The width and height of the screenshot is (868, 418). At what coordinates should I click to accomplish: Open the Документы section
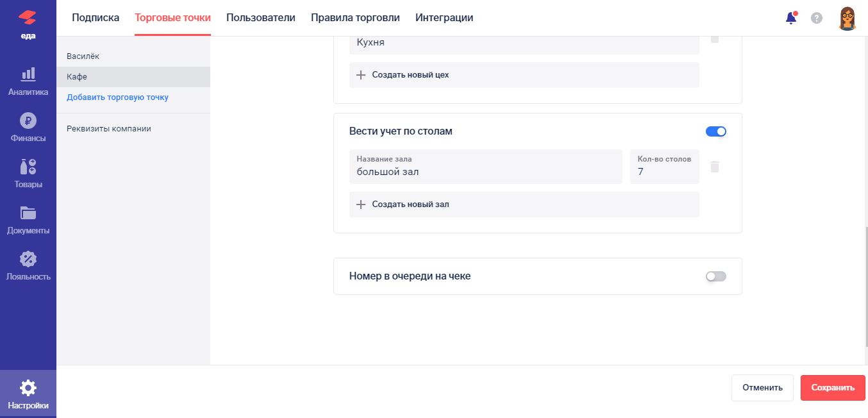pos(28,220)
